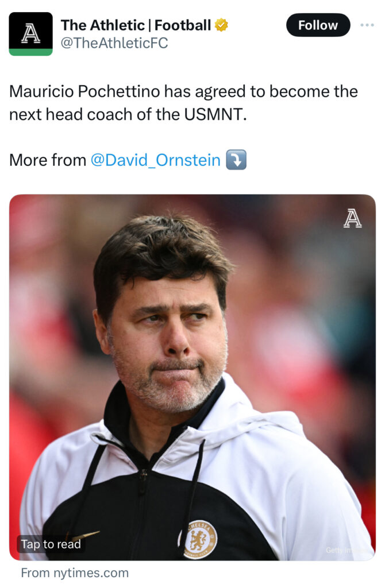385x588 pixels.
Task: Open the @David_Ornstein mention
Action: pyautogui.click(x=155, y=160)
